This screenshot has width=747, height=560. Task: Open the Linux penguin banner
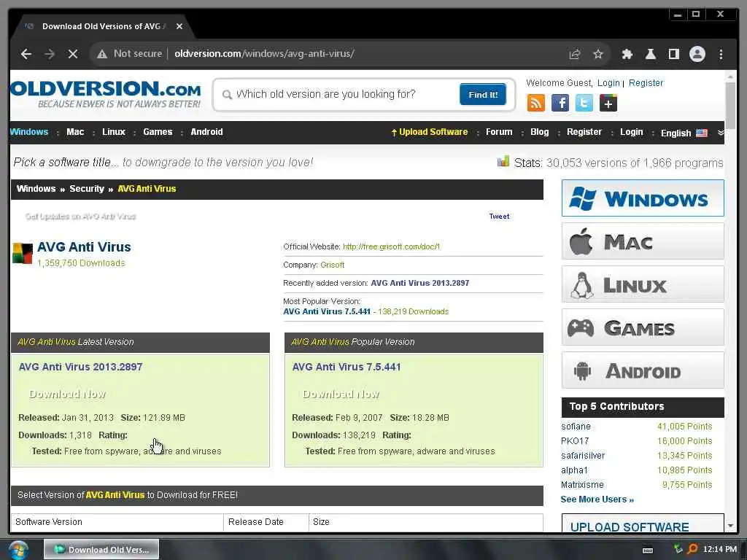click(643, 284)
